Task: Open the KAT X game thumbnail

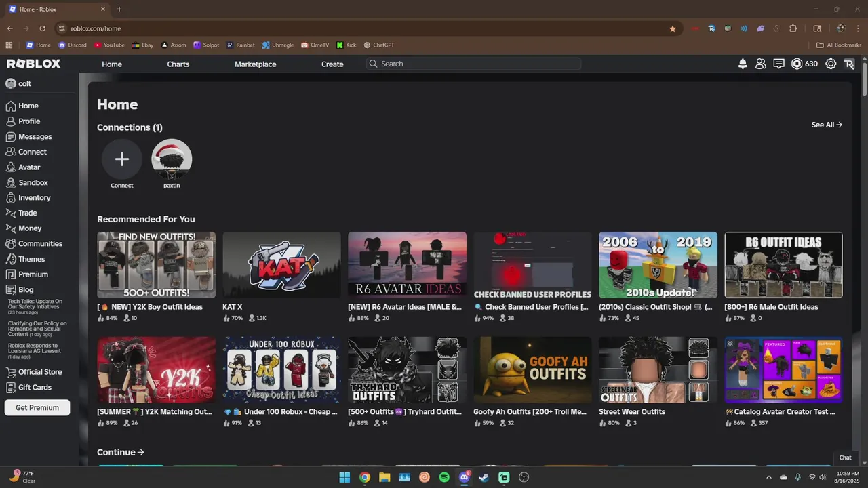Action: (281, 265)
